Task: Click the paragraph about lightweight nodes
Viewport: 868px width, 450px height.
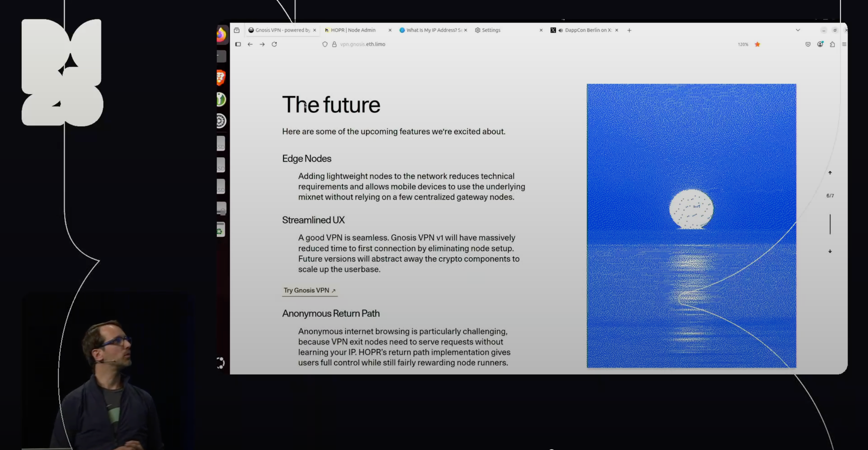Action: point(411,187)
